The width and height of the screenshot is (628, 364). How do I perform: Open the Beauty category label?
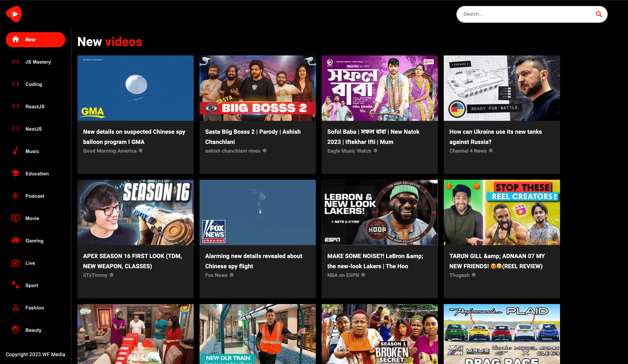pos(33,330)
